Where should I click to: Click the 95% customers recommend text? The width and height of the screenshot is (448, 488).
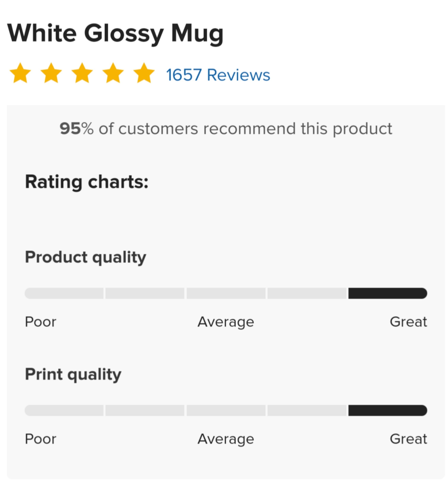coord(226,128)
